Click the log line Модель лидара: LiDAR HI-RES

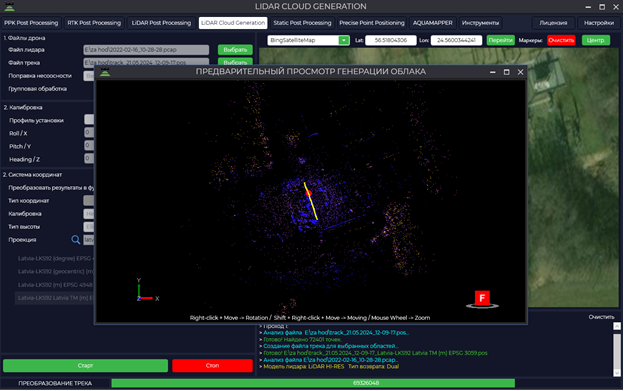click(331, 367)
